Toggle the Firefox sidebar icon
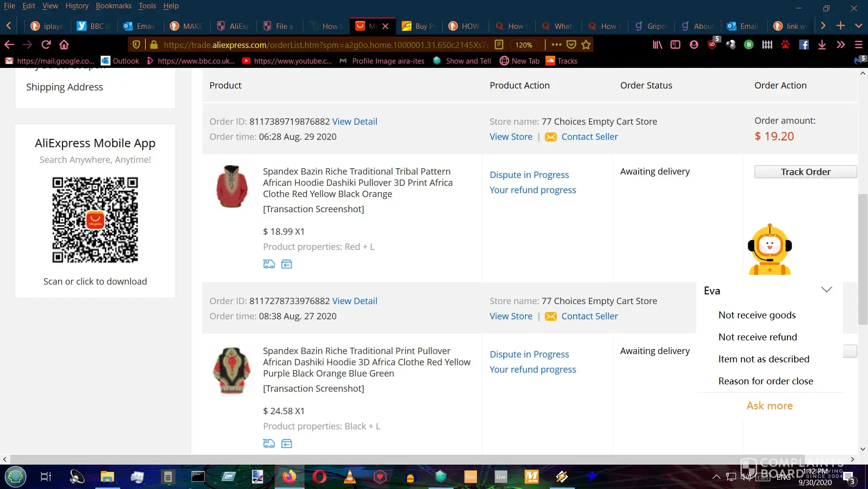 click(675, 45)
